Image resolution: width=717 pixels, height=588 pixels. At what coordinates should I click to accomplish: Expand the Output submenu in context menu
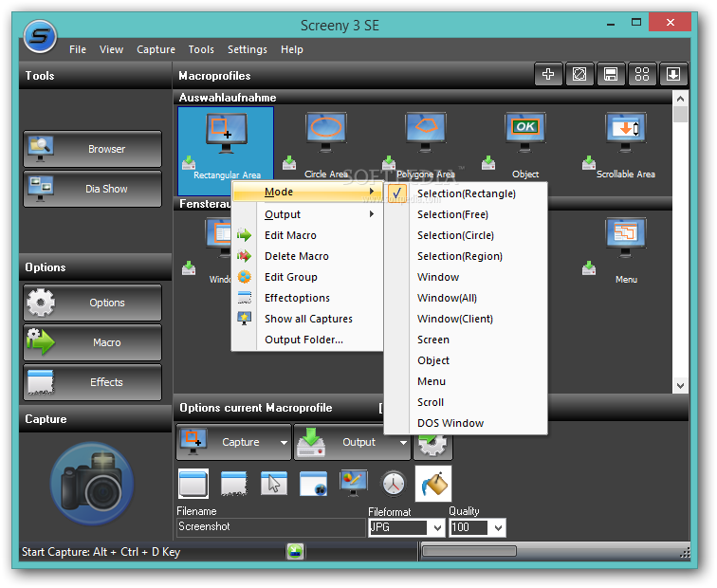[x=307, y=214]
